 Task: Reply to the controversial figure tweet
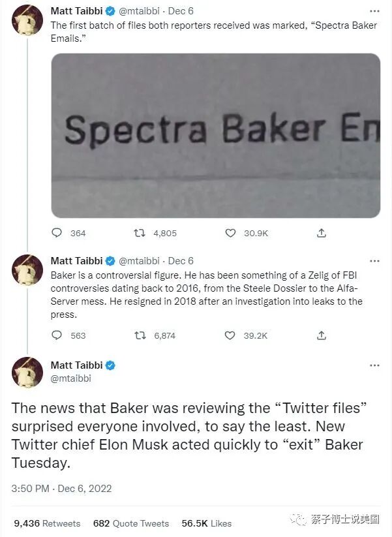point(57,335)
